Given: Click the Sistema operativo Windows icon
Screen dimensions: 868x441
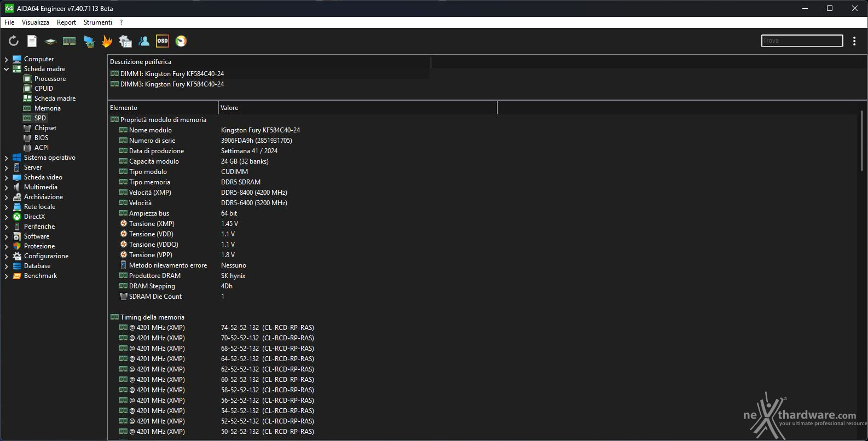Looking at the screenshot, I should [17, 158].
